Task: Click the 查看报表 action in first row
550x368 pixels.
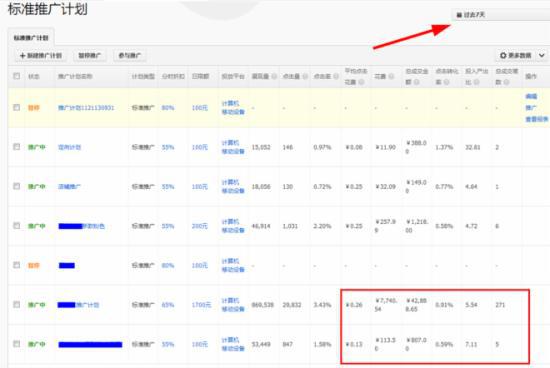Action: [537, 119]
